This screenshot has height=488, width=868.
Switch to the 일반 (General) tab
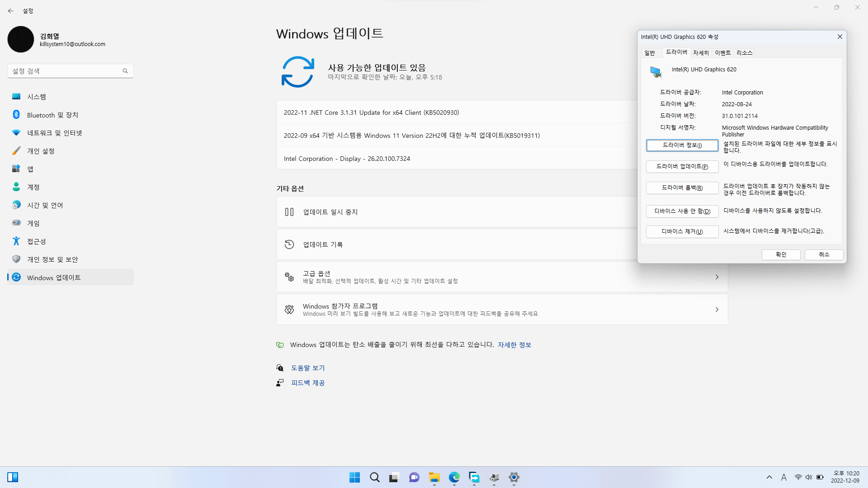(650, 53)
